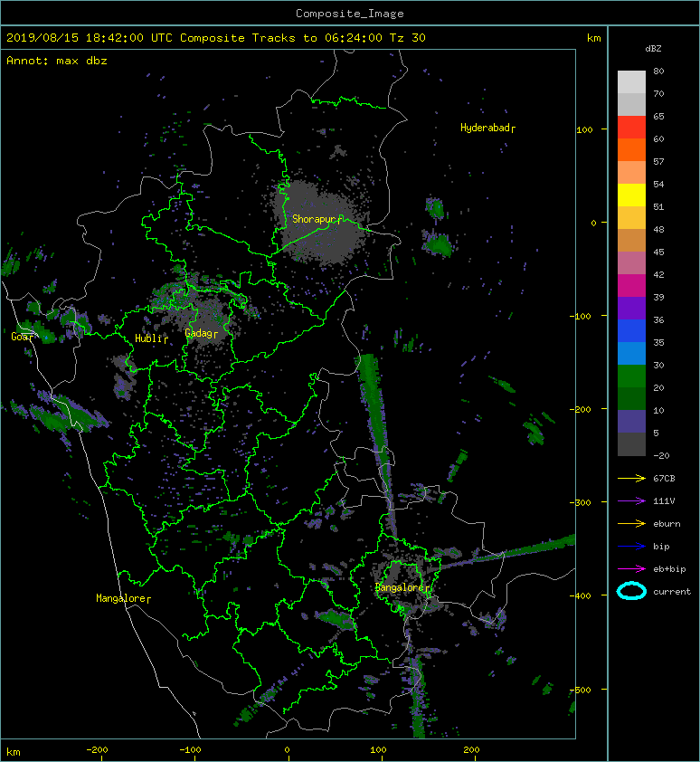The image size is (700, 762).
Task: Select the magenta 42 dBZ swatch
Action: click(x=631, y=285)
